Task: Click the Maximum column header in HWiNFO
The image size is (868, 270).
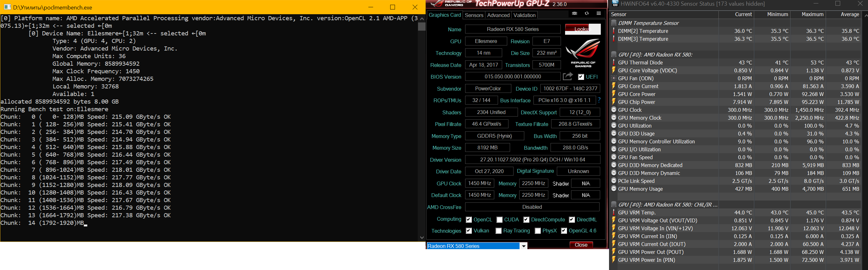Action: click(808, 15)
